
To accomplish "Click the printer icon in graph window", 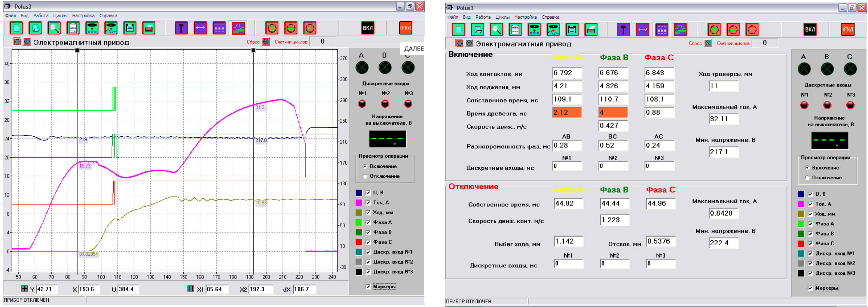I will pos(149,28).
